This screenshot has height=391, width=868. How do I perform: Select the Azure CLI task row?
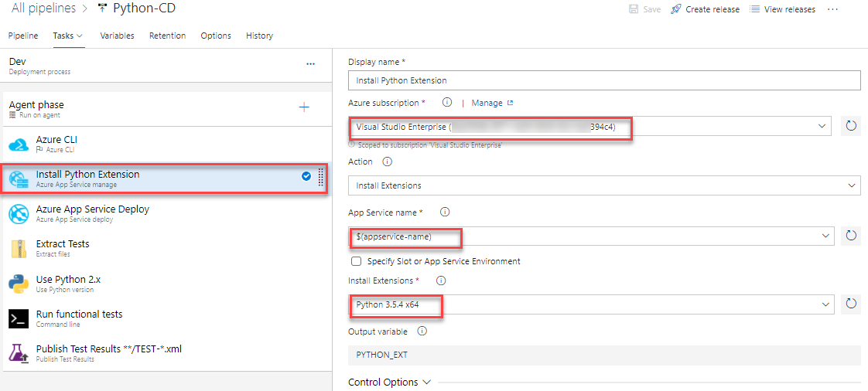click(x=166, y=144)
